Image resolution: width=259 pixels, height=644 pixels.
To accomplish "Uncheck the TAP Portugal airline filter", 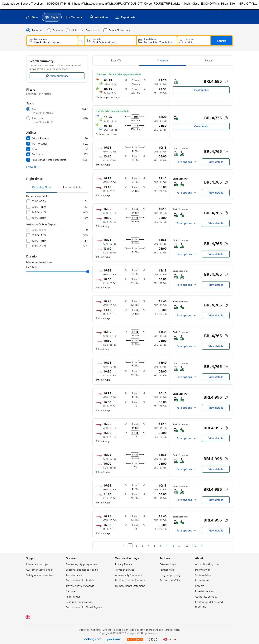I will click(x=28, y=144).
